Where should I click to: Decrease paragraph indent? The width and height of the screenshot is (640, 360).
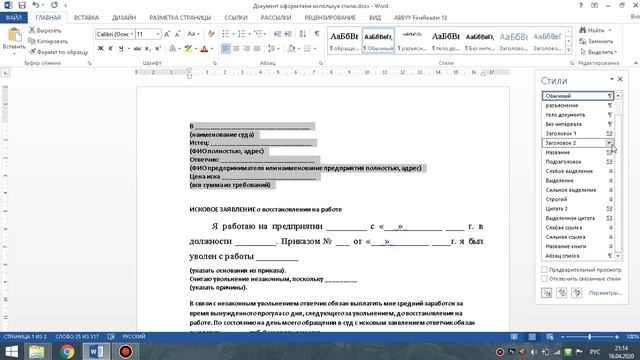(278, 34)
